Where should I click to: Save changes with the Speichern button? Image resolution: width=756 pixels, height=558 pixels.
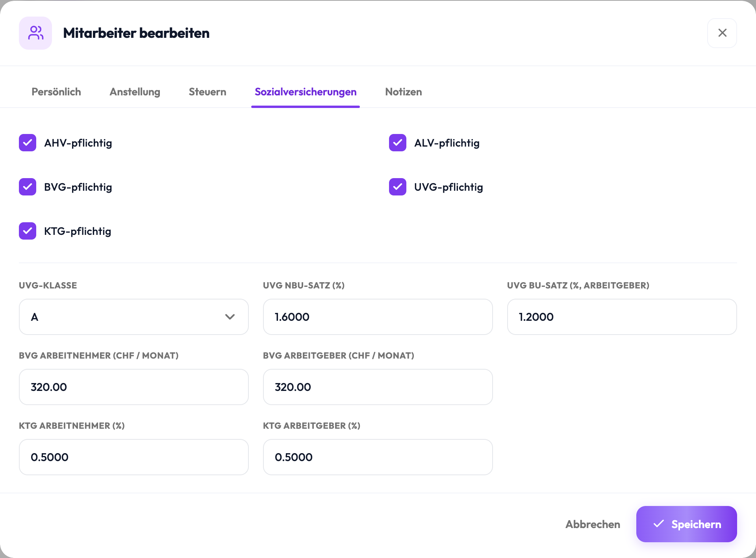pos(687,524)
